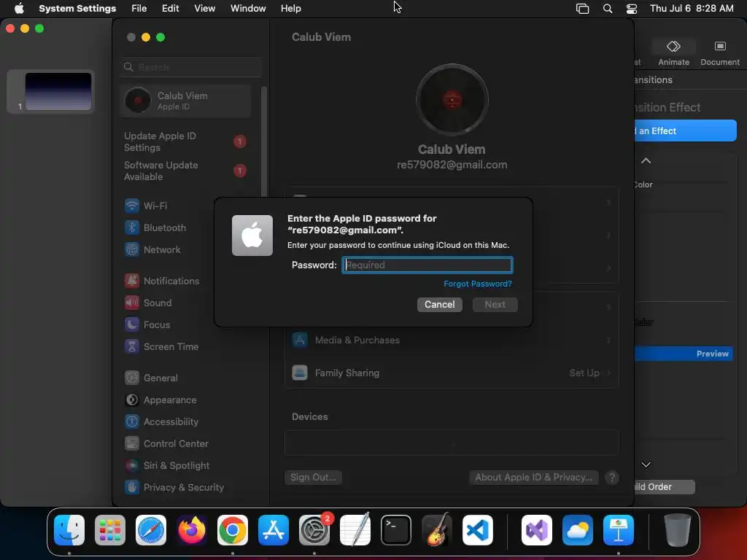Select General in the sidebar
The image size is (747, 560).
151,378
